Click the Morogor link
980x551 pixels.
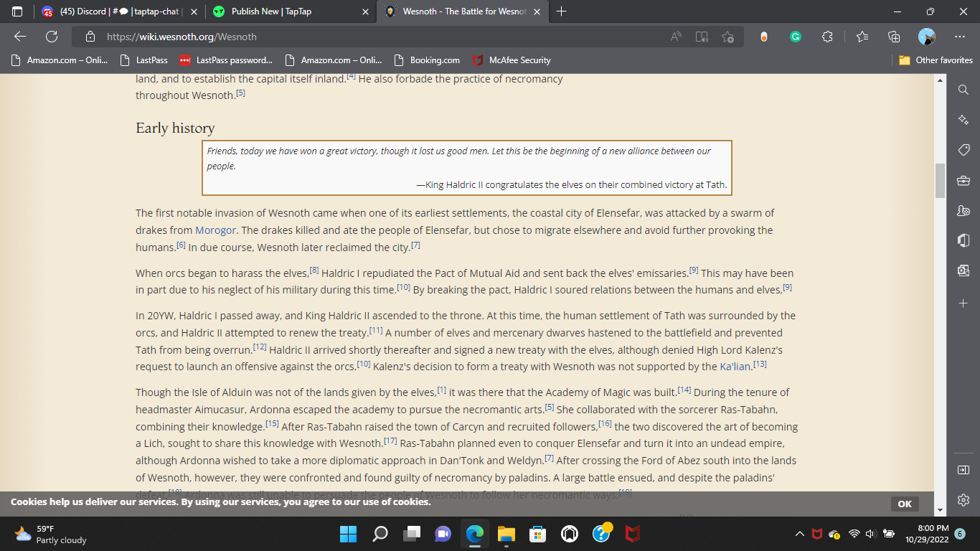[x=216, y=230]
